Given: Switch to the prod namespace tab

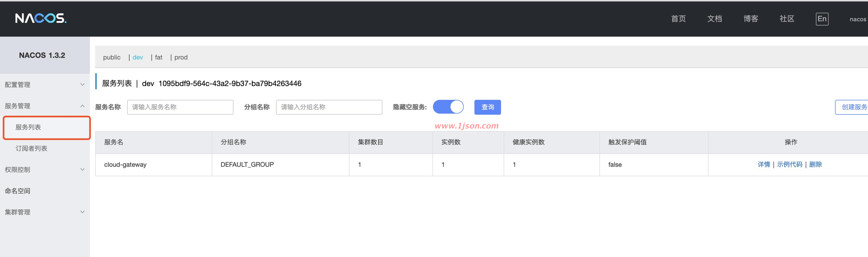Looking at the screenshot, I should pyautogui.click(x=181, y=57).
